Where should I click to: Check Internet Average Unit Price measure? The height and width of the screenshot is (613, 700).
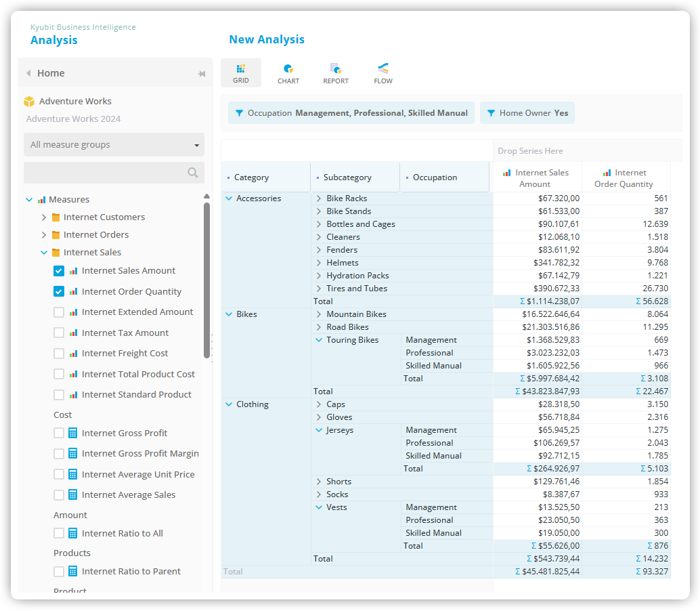coord(58,474)
